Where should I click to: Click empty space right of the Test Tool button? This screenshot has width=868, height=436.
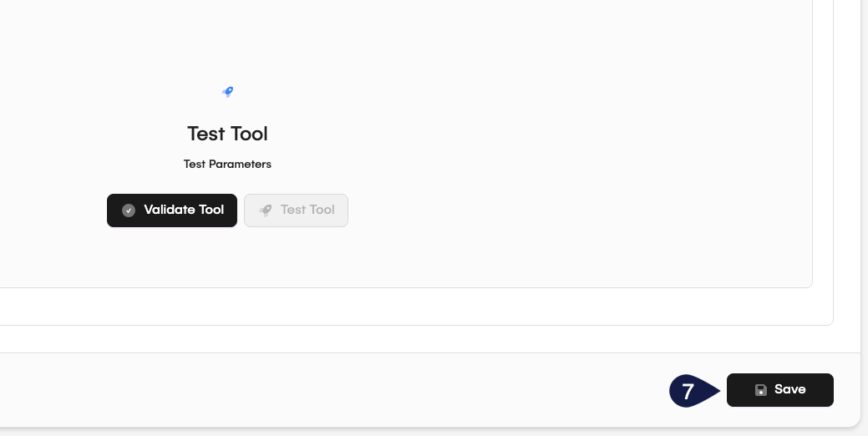tap(501, 210)
